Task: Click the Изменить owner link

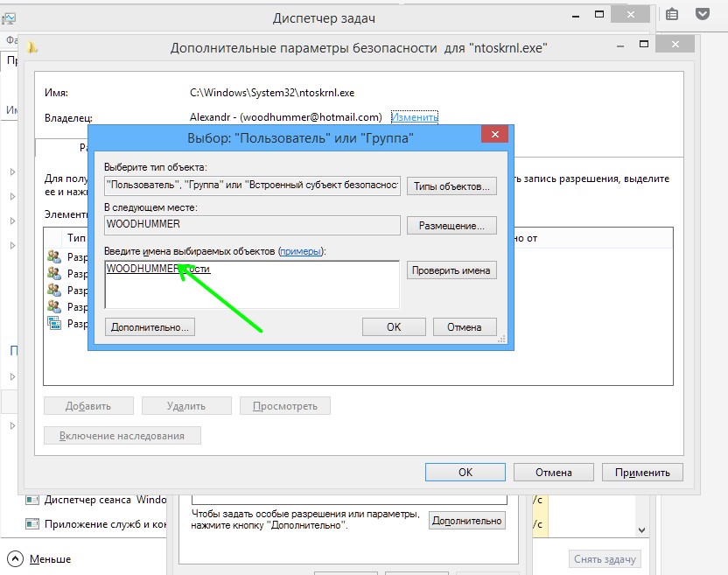Action: coord(414,117)
